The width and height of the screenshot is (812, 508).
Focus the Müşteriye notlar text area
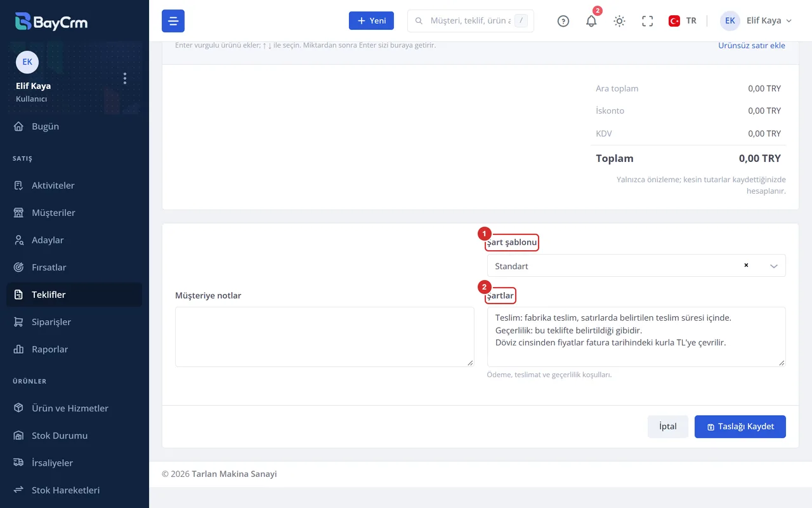(325, 337)
